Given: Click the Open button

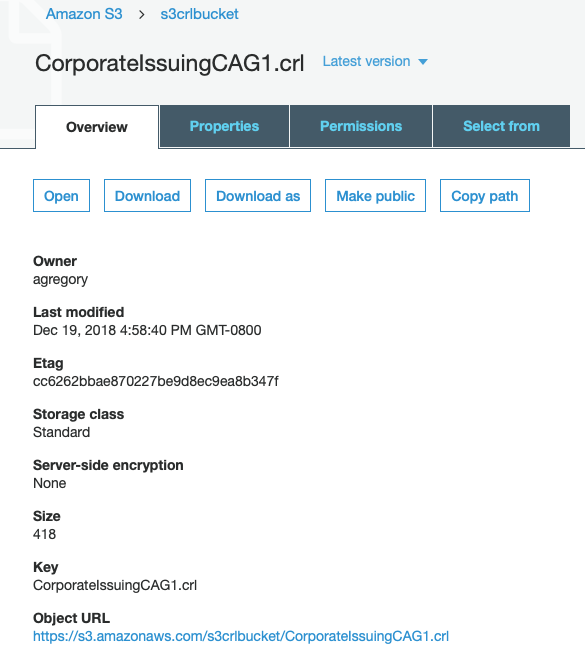Looking at the screenshot, I should click(61, 196).
